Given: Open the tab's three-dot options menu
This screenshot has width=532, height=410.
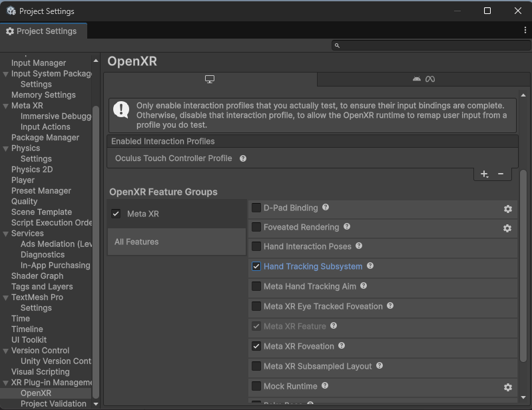Looking at the screenshot, I should 525,30.
